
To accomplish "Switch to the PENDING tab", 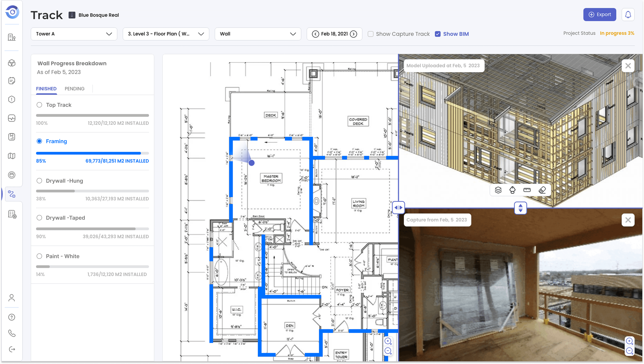I will point(74,89).
